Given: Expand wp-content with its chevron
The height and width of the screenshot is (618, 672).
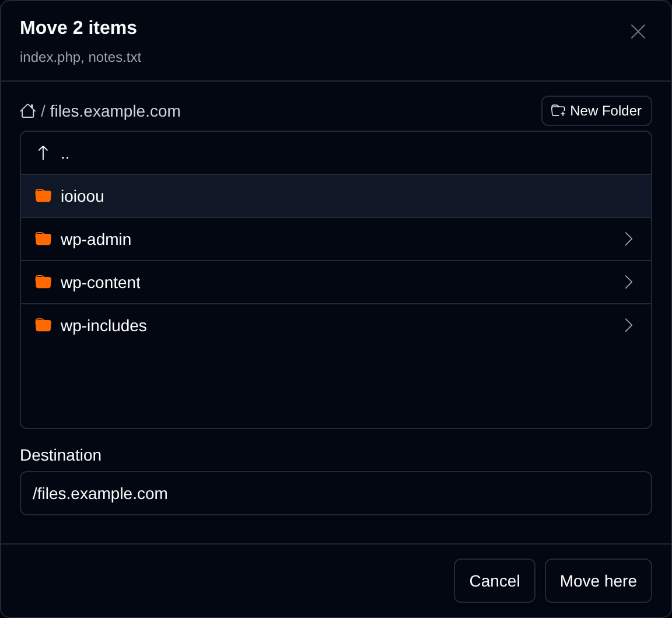Looking at the screenshot, I should coord(628,282).
